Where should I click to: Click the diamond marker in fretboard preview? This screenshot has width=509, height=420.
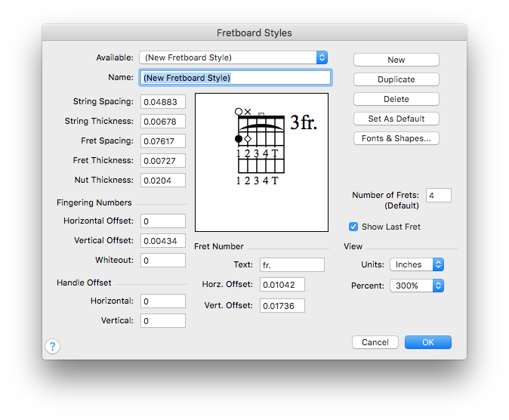tap(248, 139)
